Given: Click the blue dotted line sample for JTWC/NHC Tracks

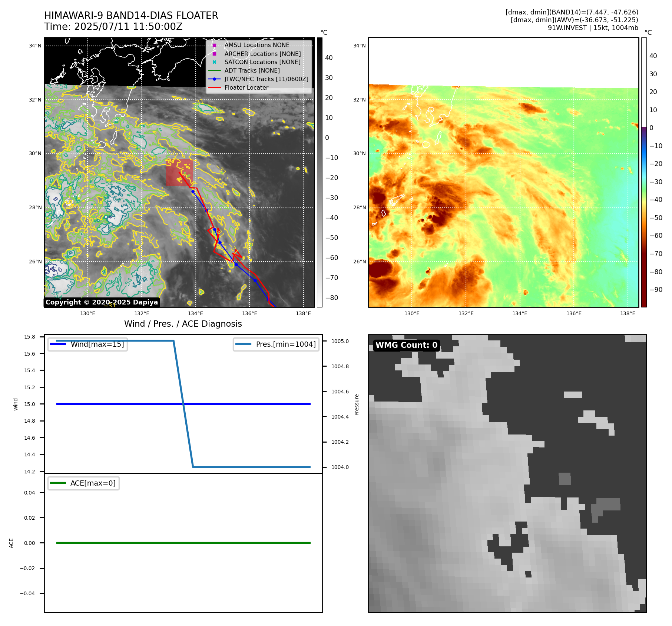Looking at the screenshot, I should point(214,79).
